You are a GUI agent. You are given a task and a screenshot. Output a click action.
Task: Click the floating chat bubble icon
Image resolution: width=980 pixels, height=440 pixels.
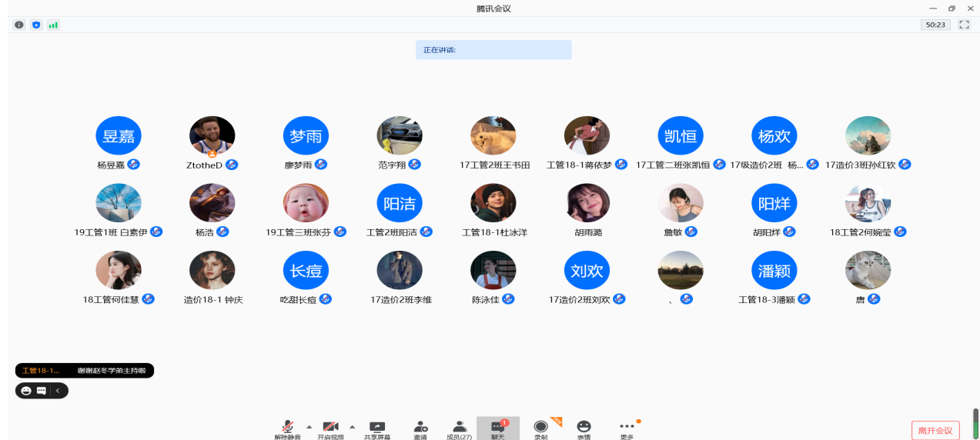[42, 391]
